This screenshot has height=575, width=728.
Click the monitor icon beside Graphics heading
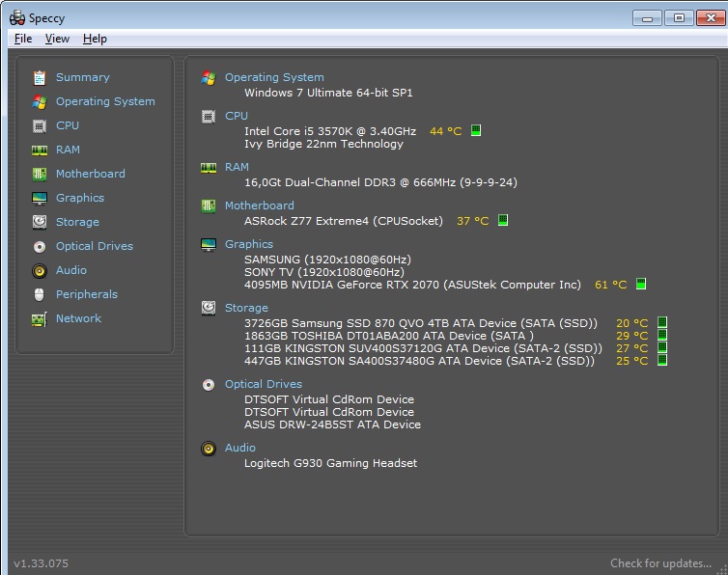(209, 244)
